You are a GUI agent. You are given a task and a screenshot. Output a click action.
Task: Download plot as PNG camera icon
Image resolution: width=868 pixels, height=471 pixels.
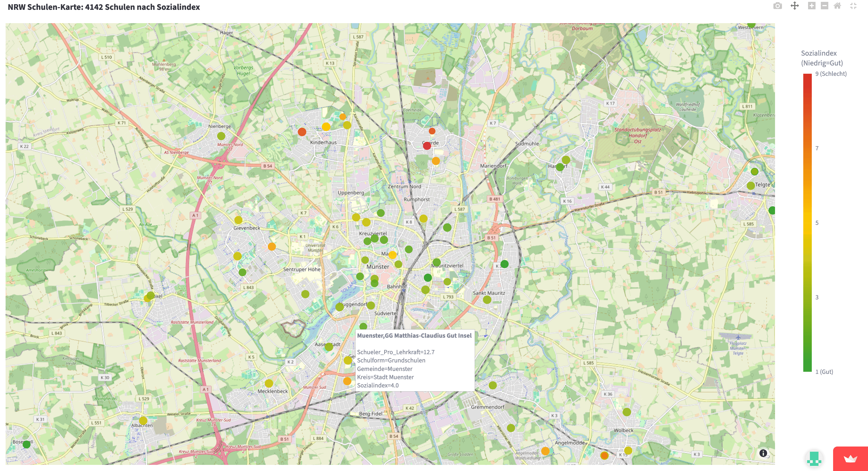[777, 6]
